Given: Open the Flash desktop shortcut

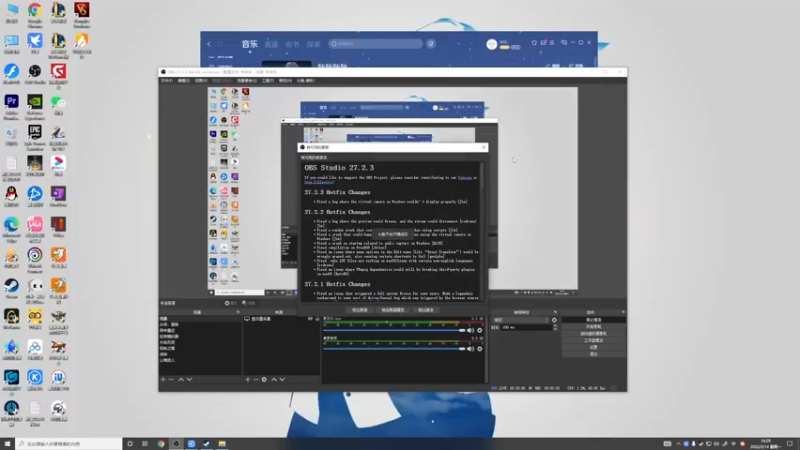Looking at the screenshot, I should click(11, 74).
